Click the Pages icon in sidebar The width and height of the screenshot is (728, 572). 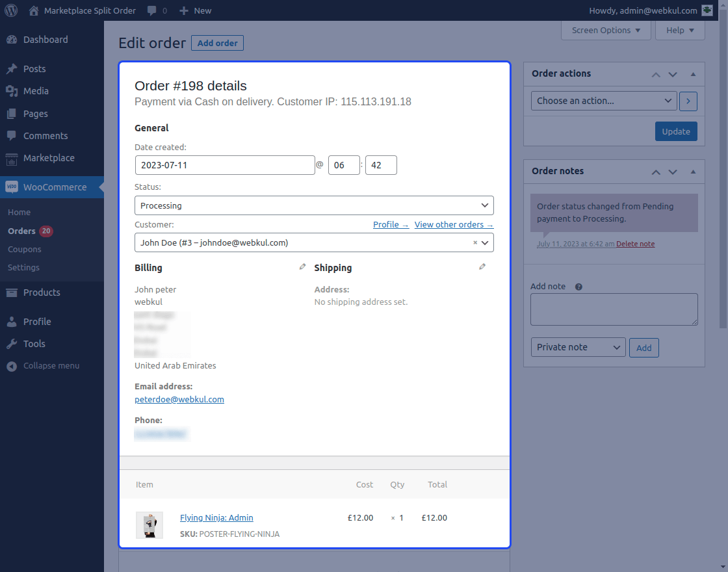click(12, 114)
